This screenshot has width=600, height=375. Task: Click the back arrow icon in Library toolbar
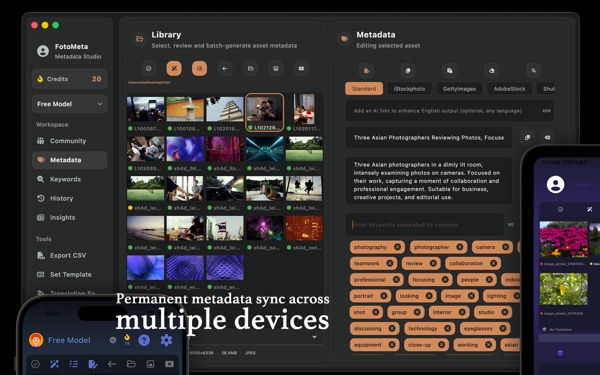[x=225, y=68]
